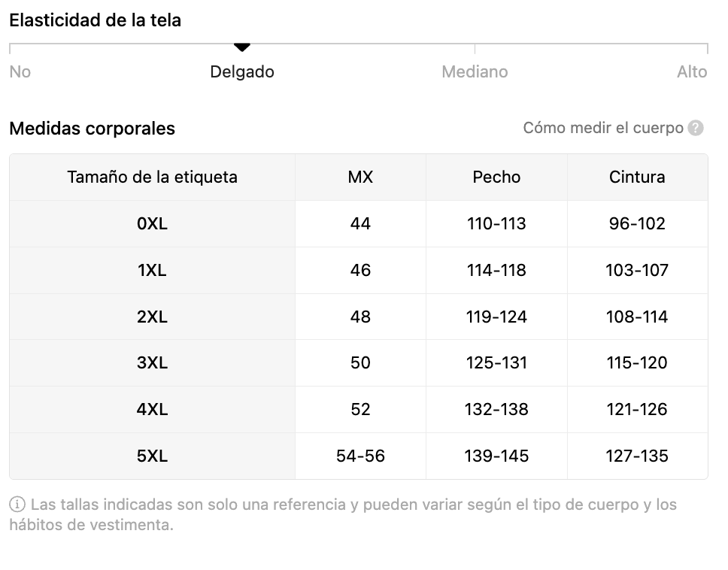Image resolution: width=728 pixels, height=570 pixels.
Task: Click the Tamaño de la etiqueta header
Action: point(152,177)
